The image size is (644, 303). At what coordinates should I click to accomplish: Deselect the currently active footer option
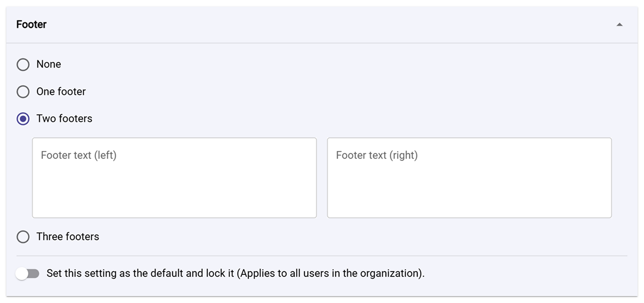coord(23,118)
